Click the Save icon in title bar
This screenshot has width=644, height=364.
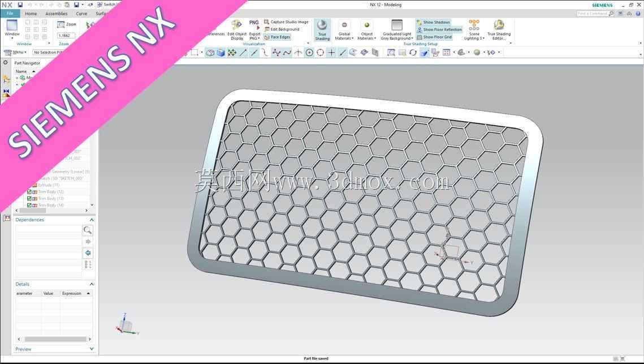pos(20,5)
